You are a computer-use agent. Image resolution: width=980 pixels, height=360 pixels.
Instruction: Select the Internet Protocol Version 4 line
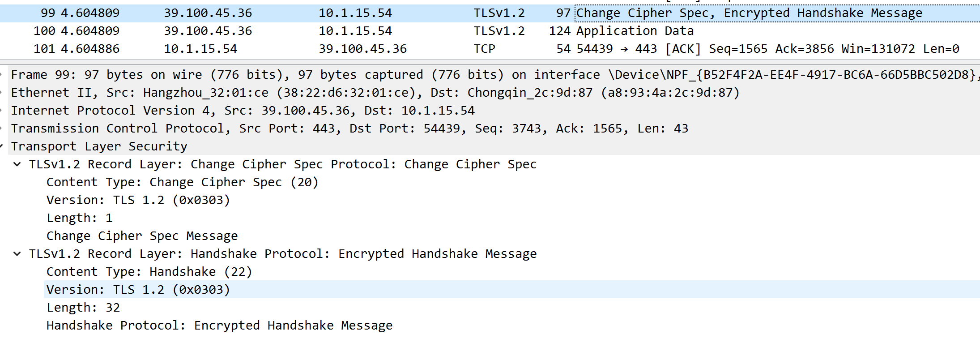click(243, 111)
